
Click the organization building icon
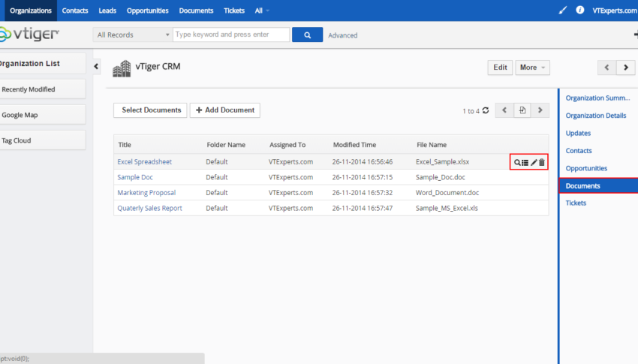tap(122, 69)
